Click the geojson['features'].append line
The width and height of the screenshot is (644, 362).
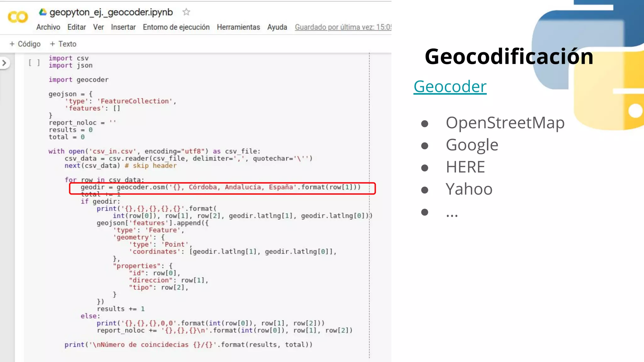click(x=153, y=223)
